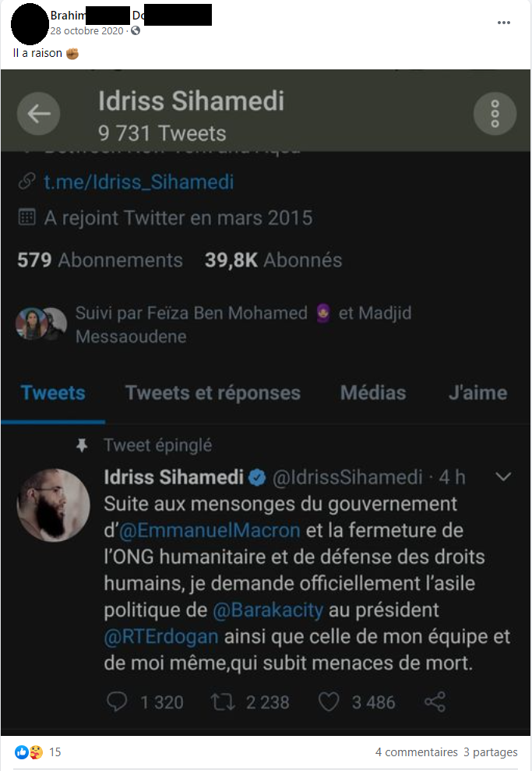Open the J'aime tab
This screenshot has width=532, height=771.
(477, 393)
